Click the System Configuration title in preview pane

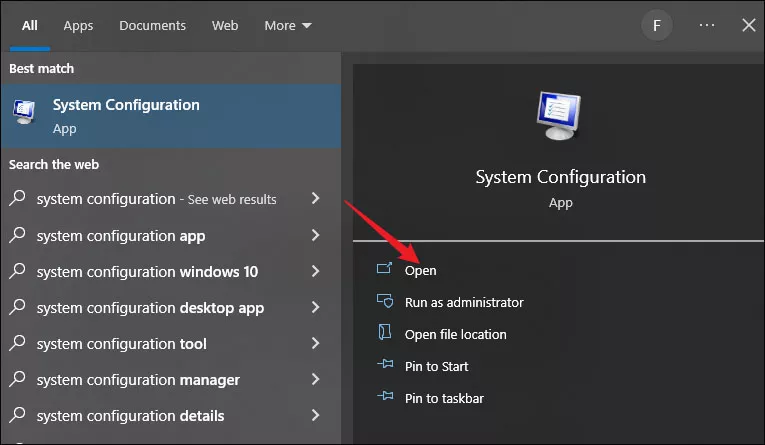coord(561,177)
